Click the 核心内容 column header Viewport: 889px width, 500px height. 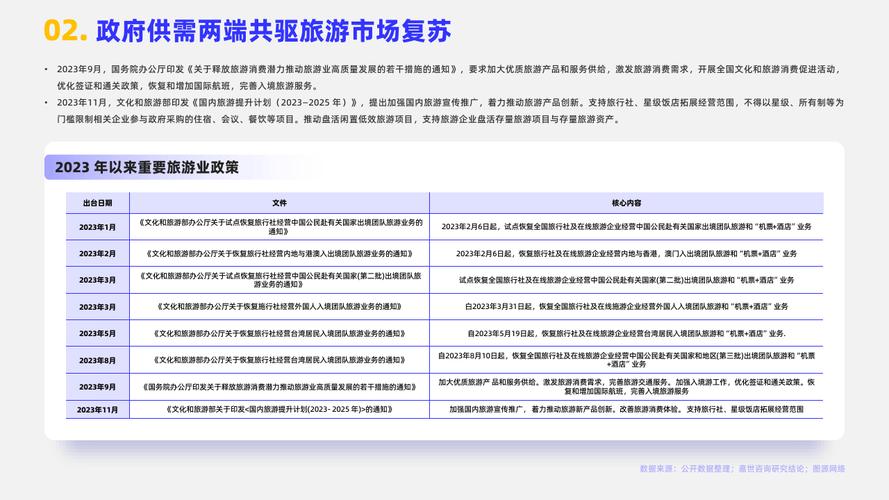pos(626,203)
